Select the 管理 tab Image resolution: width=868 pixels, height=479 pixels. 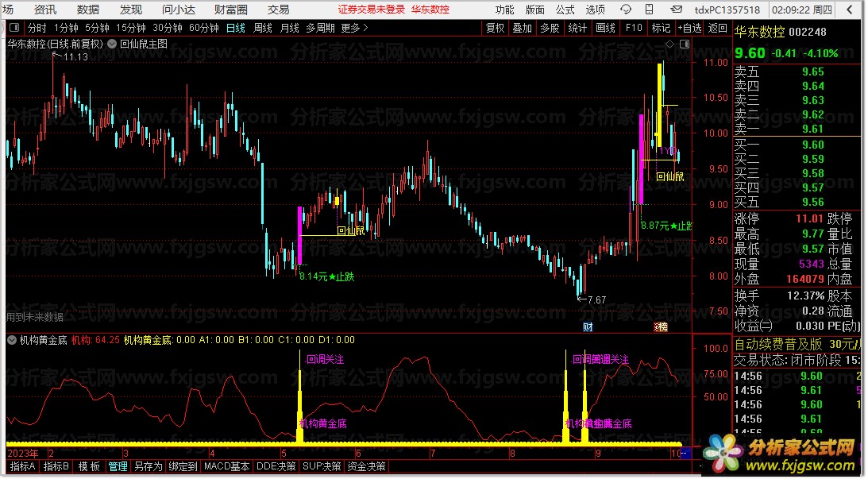(x=118, y=467)
